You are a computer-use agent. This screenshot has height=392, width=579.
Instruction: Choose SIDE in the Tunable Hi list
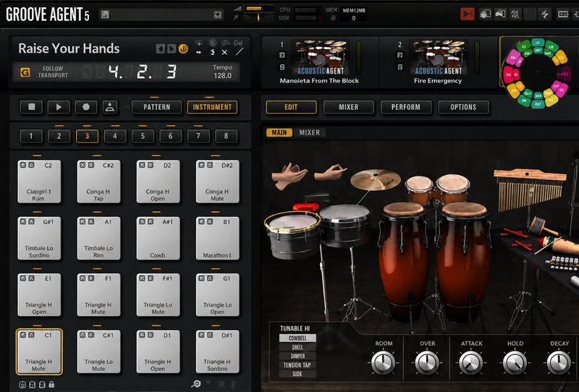pyautogui.click(x=297, y=374)
